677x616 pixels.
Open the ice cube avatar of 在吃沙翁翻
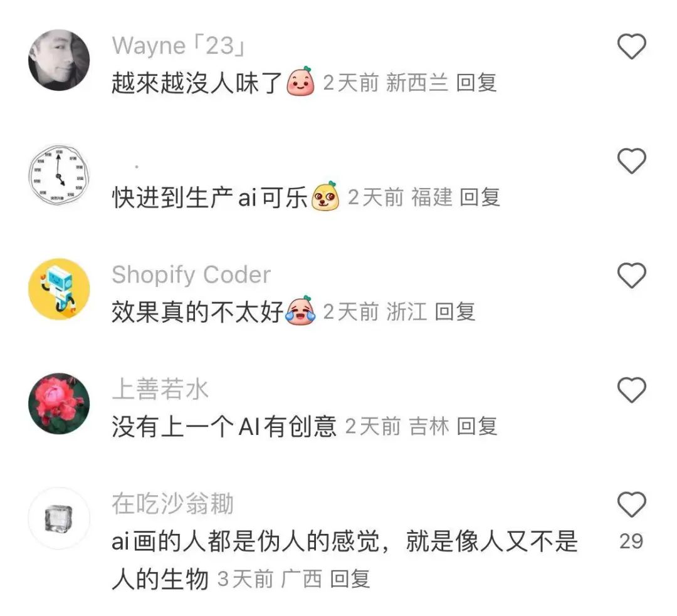59,518
